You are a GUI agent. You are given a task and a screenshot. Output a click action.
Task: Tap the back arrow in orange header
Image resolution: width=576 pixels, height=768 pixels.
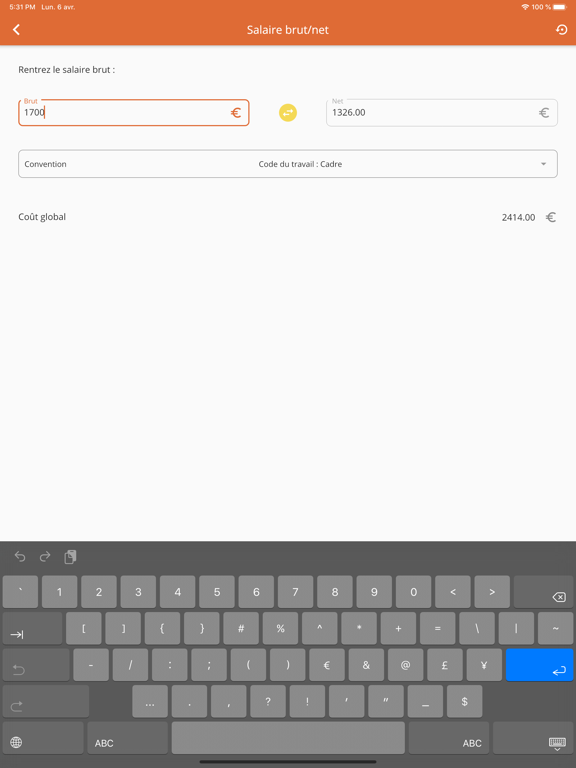tap(16, 29)
